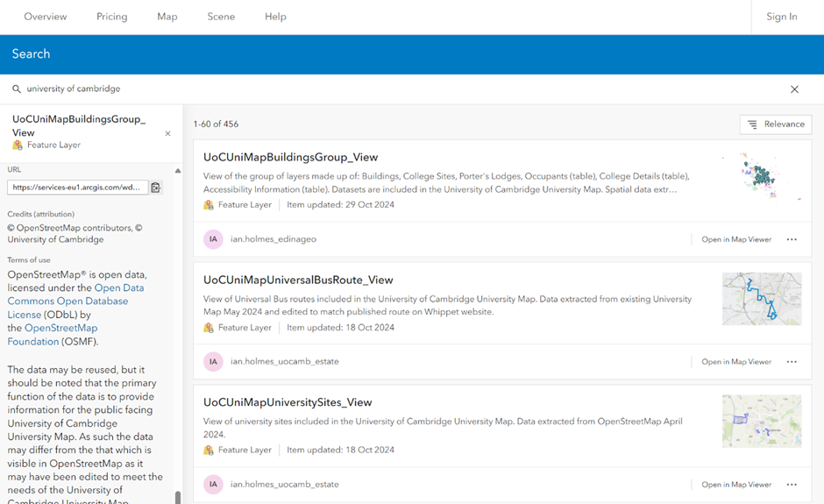Select the services URL text field
Screen dimensions: 824x504
(x=77, y=187)
